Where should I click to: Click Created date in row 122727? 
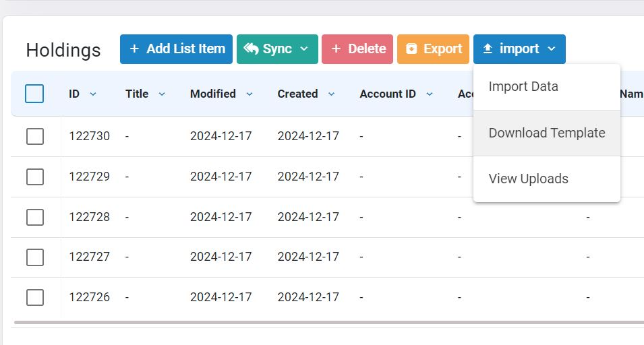point(308,256)
